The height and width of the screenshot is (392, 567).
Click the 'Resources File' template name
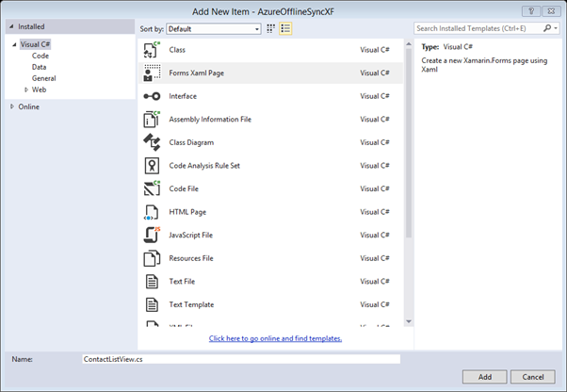tap(191, 258)
